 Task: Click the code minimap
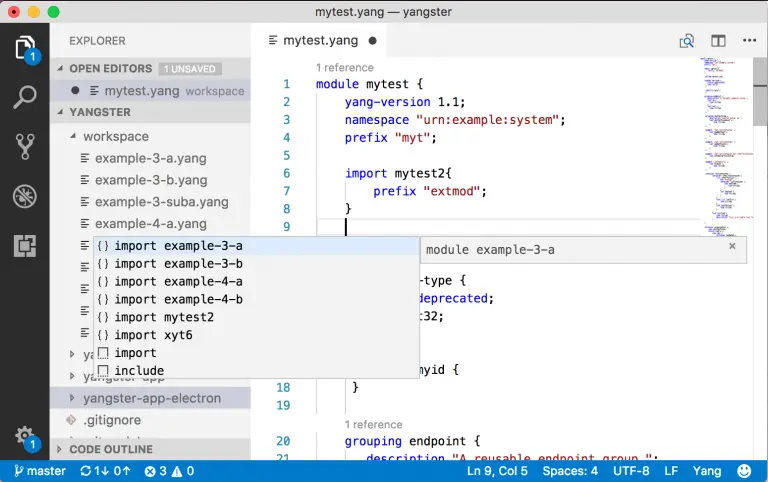[726, 147]
